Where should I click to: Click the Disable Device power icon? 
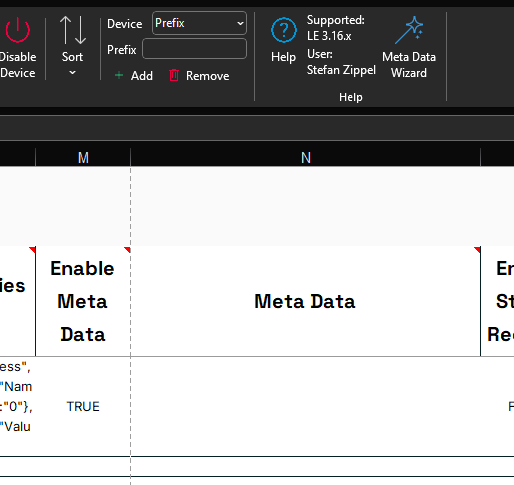tap(18, 30)
